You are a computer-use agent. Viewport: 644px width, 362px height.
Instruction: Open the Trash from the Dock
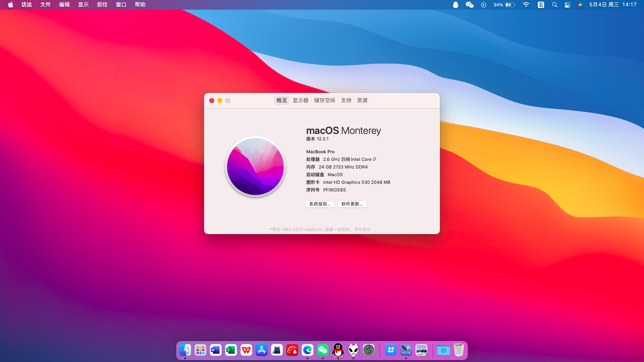459,350
